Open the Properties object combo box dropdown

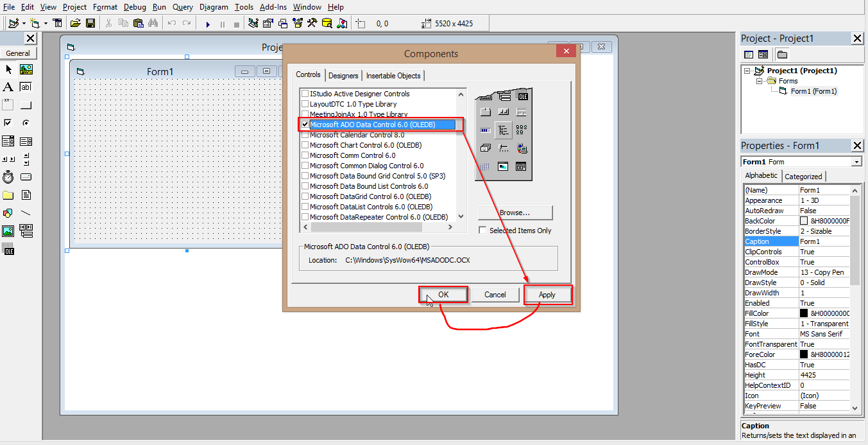(x=856, y=162)
